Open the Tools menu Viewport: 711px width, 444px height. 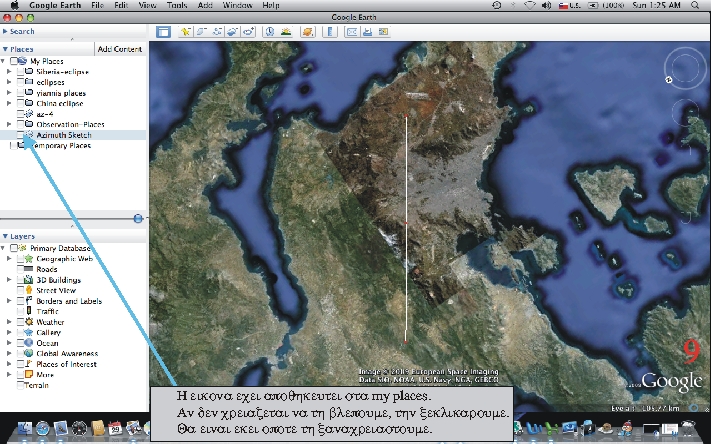[177, 5]
